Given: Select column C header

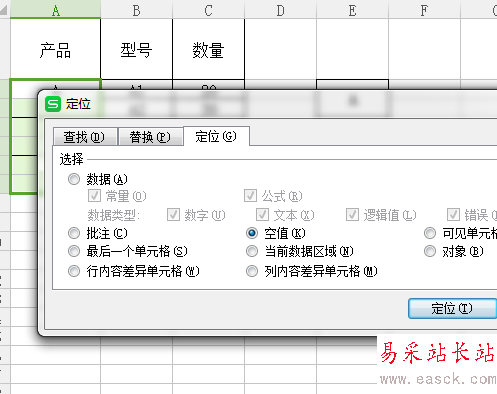Looking at the screenshot, I should 208,9.
